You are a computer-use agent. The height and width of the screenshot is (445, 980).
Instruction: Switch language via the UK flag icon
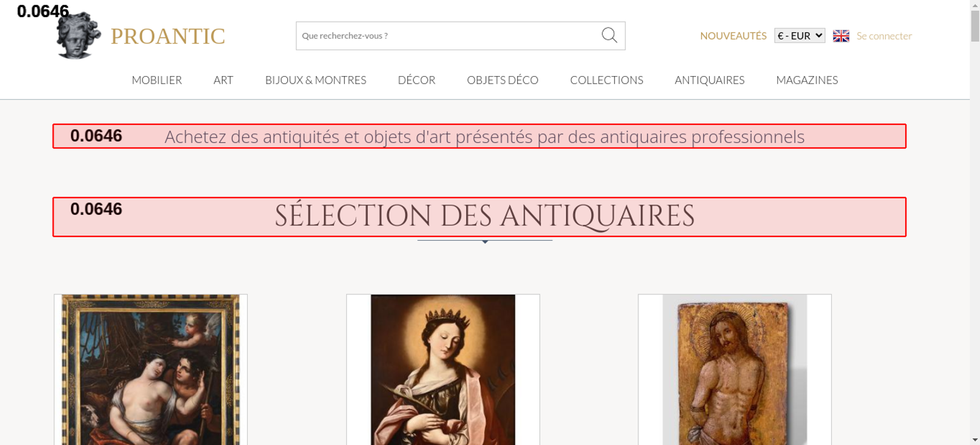pyautogui.click(x=841, y=36)
